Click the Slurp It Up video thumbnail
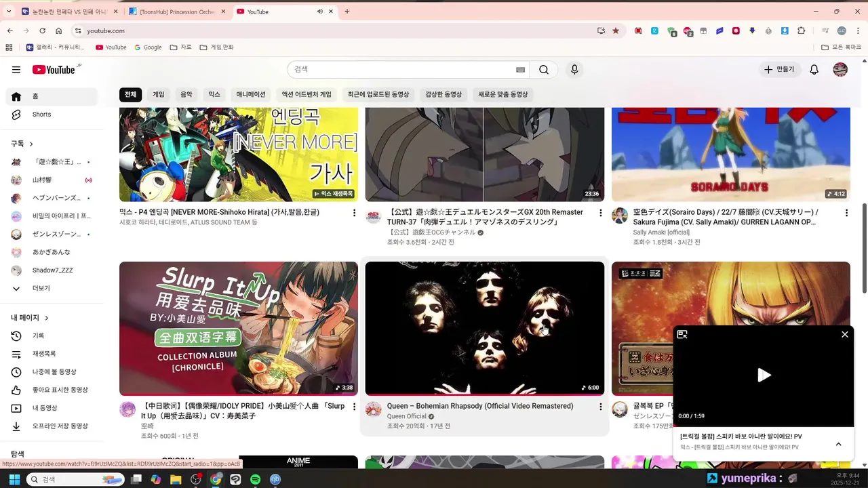 coord(239,328)
